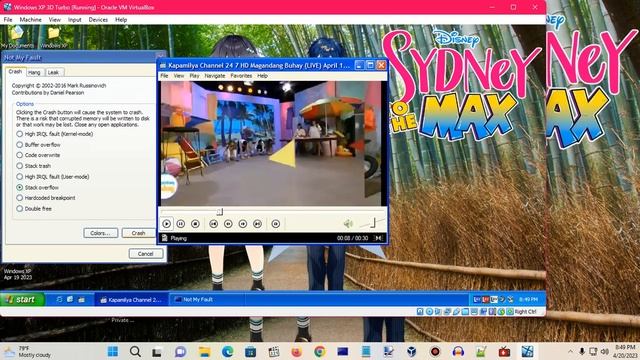
Task: Click the Kapamilya Channel button on the XP taskbar
Action: point(131,300)
